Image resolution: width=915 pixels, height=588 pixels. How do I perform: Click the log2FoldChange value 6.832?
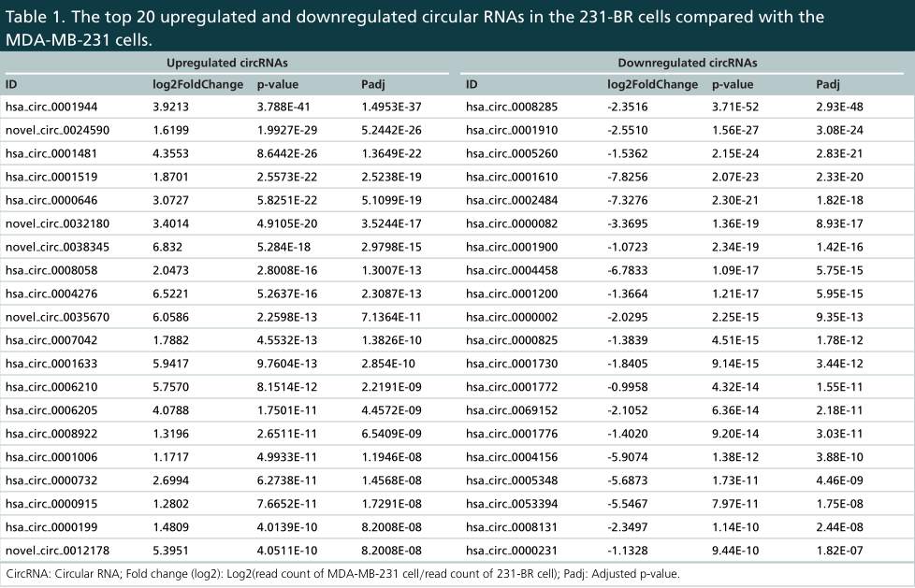click(x=170, y=247)
